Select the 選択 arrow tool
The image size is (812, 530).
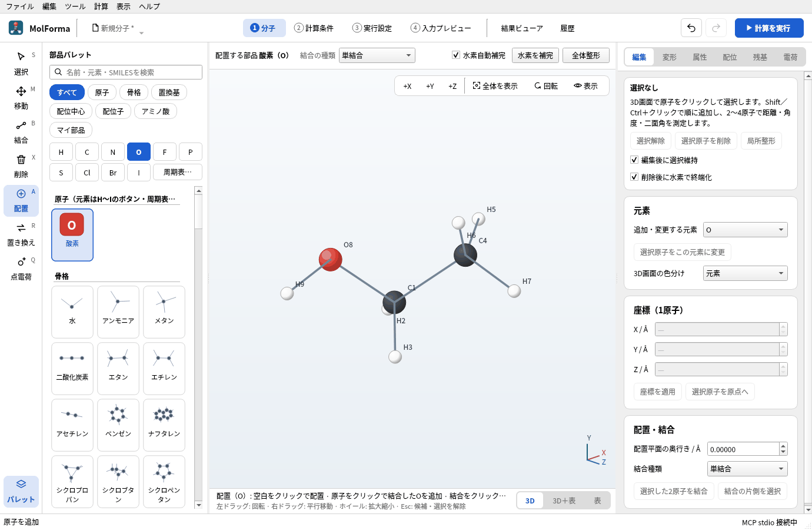coord(21,64)
